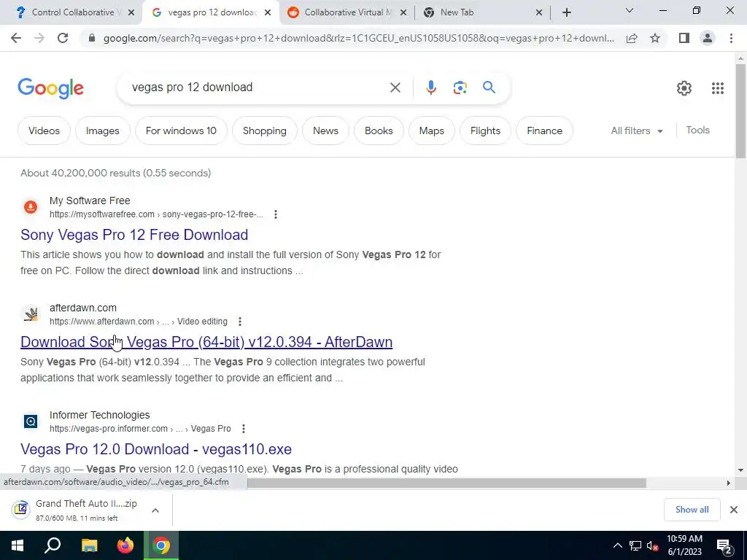Open Download Sony Vegas Pro AfterDawn link
Image resolution: width=747 pixels, height=560 pixels.
[206, 342]
